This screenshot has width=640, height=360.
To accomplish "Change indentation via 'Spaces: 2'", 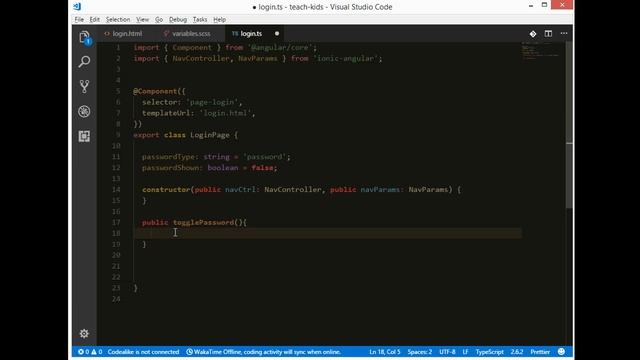I will [420, 351].
